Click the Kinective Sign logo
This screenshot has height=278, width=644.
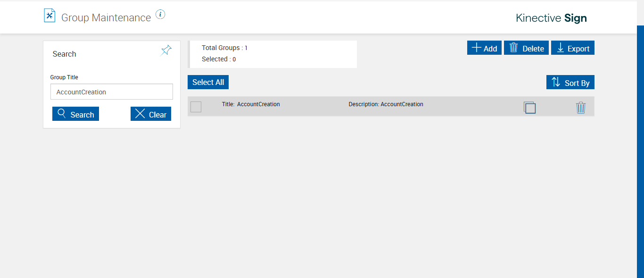pos(551,18)
